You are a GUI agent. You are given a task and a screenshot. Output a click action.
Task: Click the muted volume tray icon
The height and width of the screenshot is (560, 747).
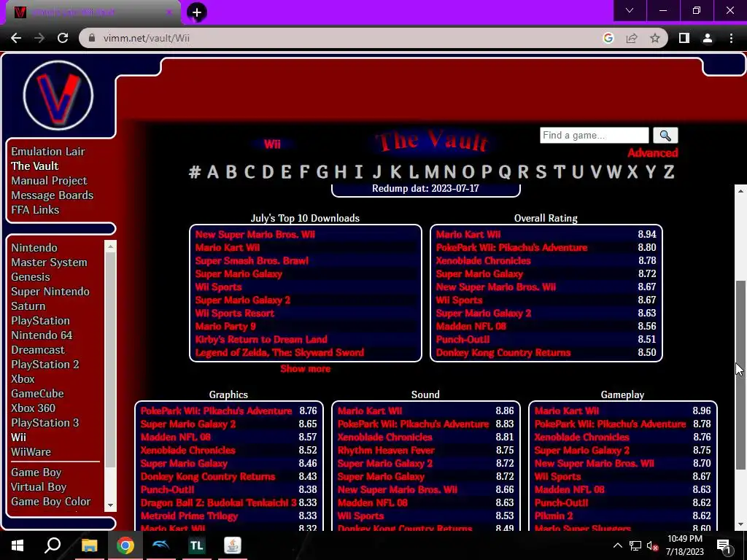click(x=652, y=545)
